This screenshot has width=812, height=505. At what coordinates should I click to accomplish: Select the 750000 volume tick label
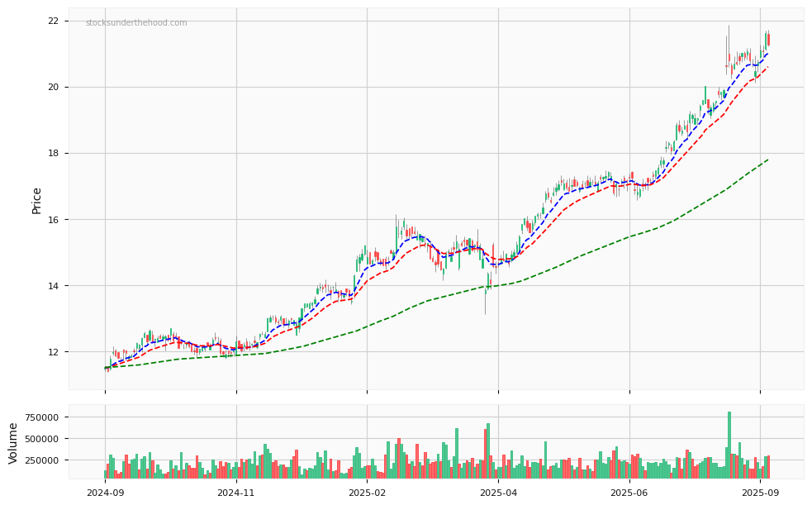pos(42,417)
